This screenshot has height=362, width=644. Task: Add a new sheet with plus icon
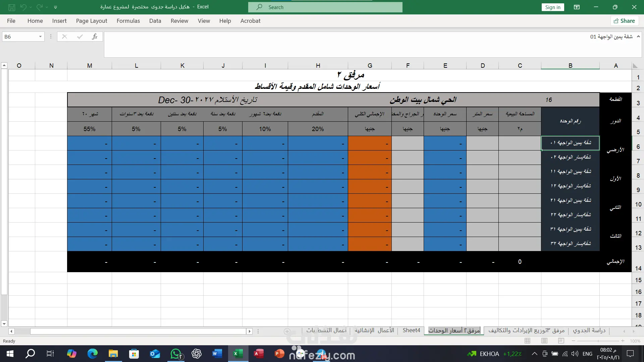coord(287,331)
